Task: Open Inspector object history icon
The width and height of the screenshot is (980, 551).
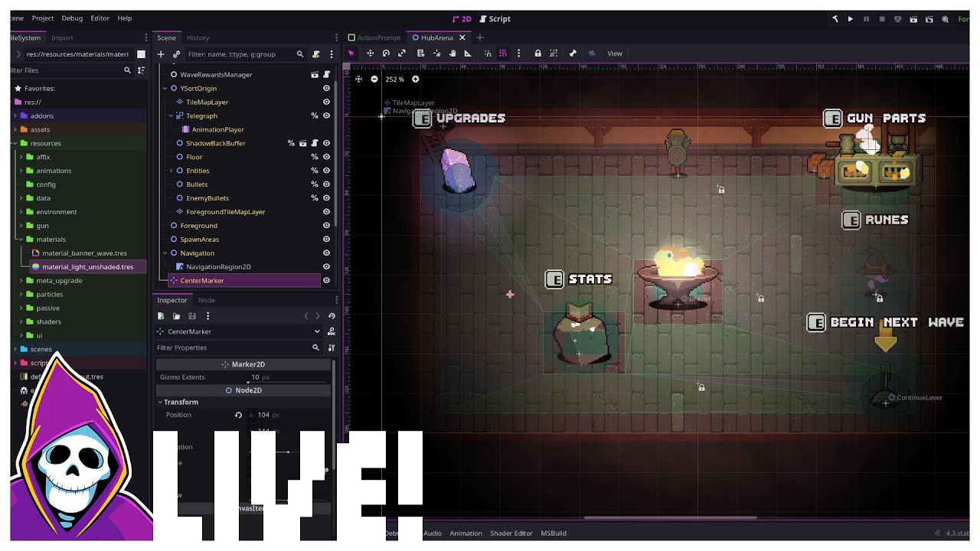Action: click(332, 316)
